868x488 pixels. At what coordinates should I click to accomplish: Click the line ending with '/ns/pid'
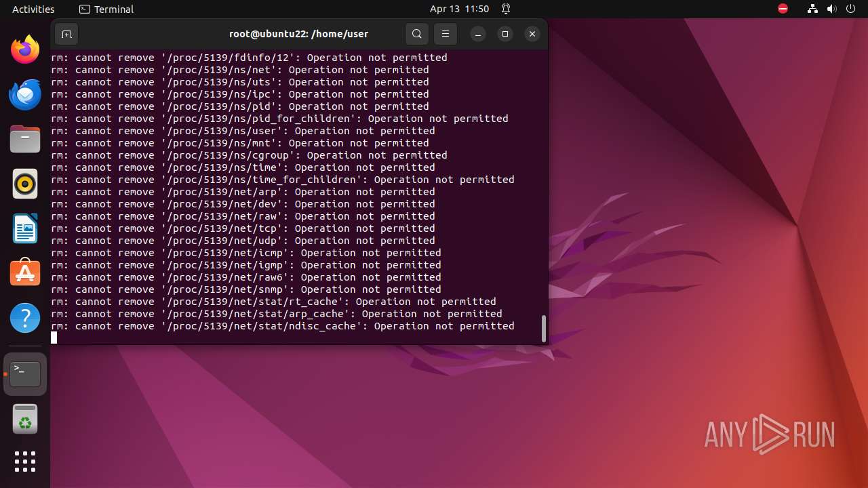tap(240, 106)
